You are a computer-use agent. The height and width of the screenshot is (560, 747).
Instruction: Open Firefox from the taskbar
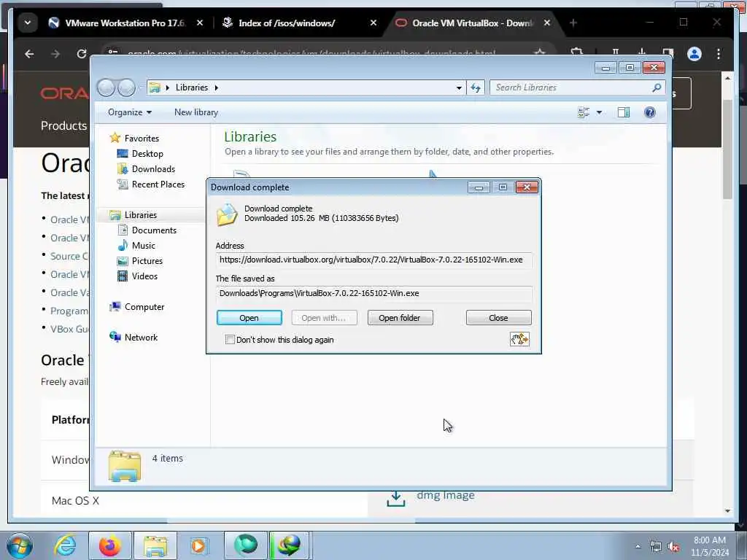click(109, 545)
